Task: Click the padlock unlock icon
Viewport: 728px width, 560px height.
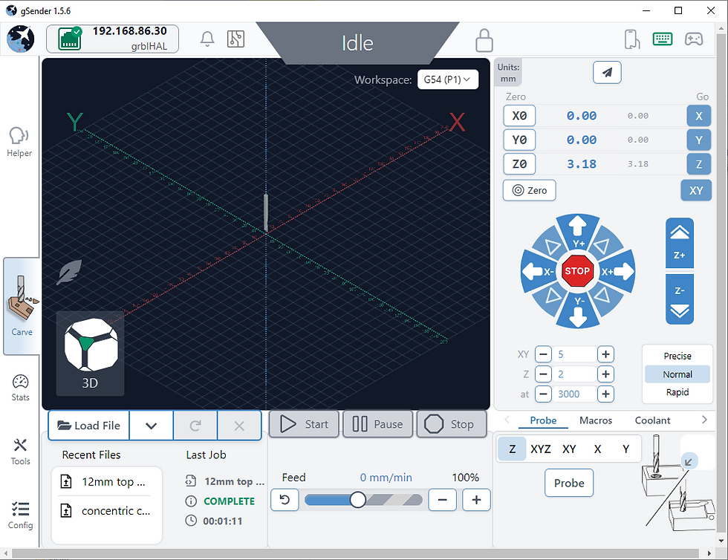Action: click(x=484, y=40)
